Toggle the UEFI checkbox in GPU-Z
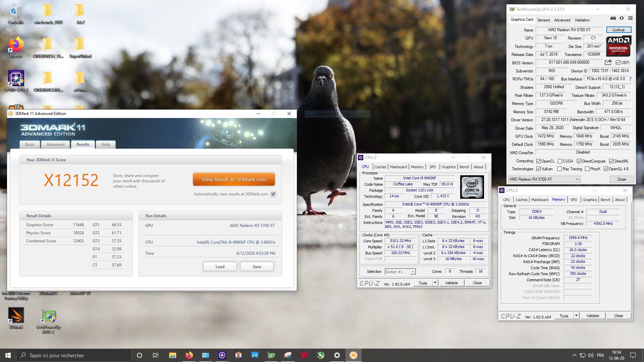Image resolution: width=644 pixels, height=362 pixels. tap(618, 63)
